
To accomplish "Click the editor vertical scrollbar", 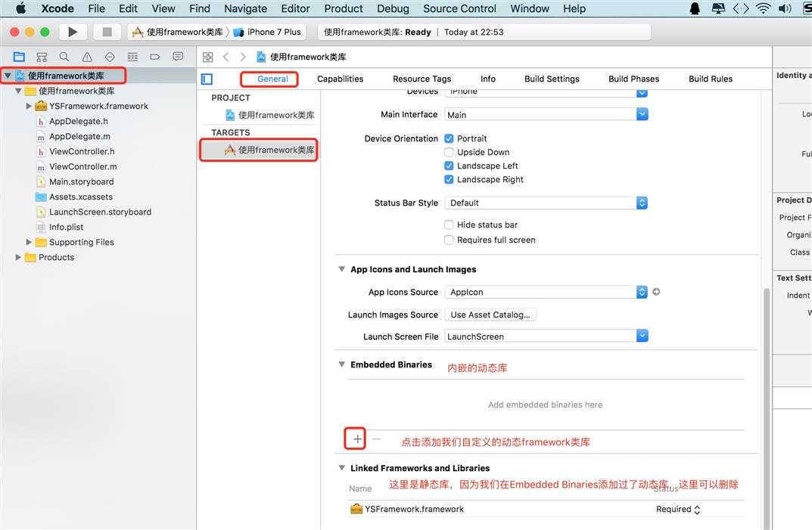I will tap(767, 409).
